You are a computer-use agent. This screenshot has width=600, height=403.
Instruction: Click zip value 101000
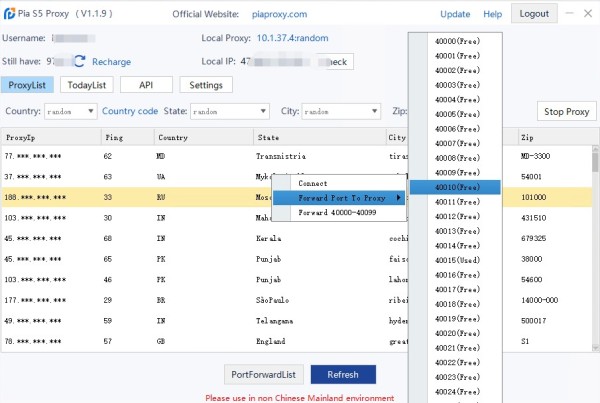coord(533,197)
